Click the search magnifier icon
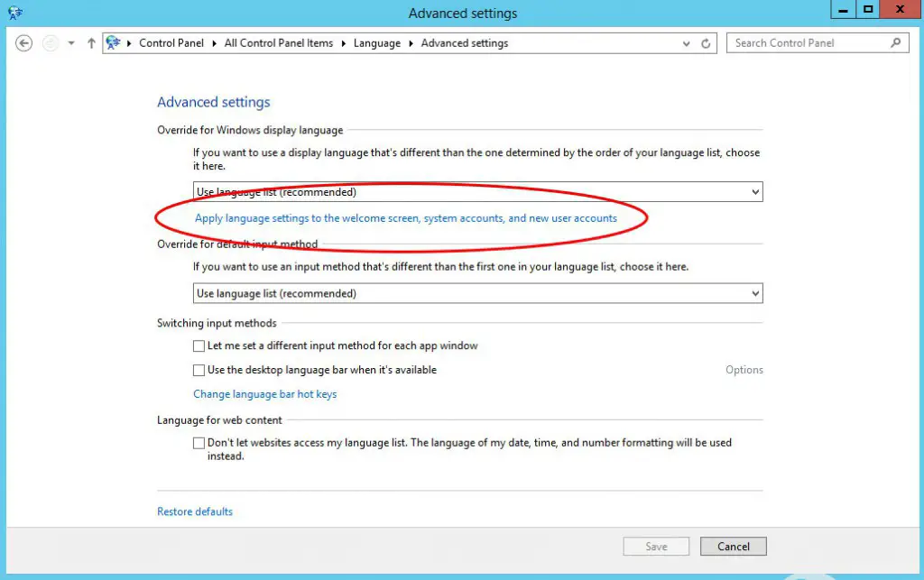The image size is (924, 580). click(x=896, y=42)
